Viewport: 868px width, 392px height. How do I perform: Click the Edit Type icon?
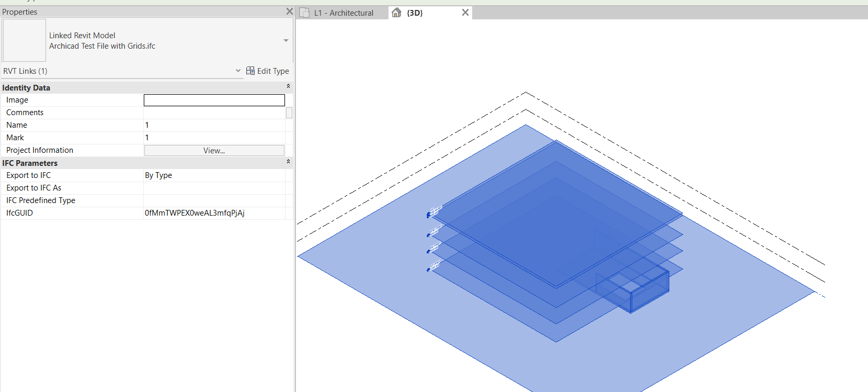[250, 71]
